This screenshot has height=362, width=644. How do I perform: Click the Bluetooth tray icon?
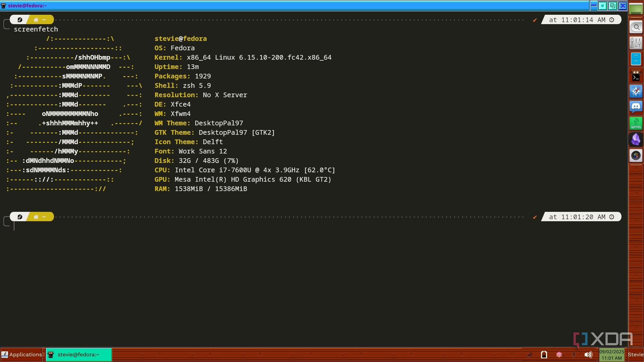click(574, 355)
